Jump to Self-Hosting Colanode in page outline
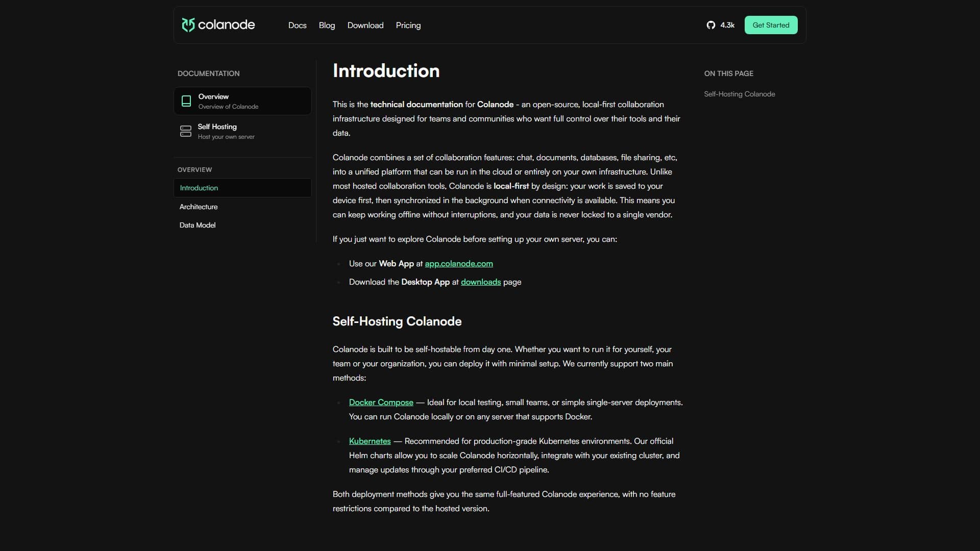980x551 pixels. [x=739, y=94]
